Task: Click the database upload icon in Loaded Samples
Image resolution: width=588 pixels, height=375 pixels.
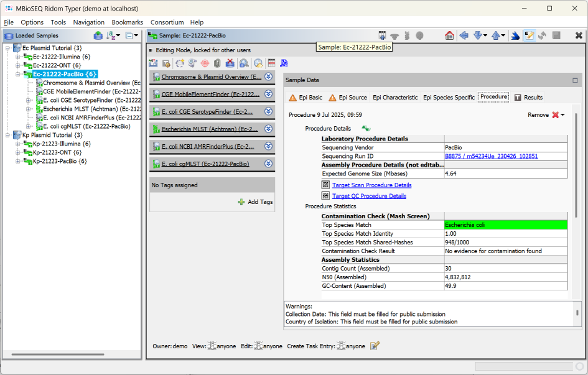Action: (x=98, y=35)
